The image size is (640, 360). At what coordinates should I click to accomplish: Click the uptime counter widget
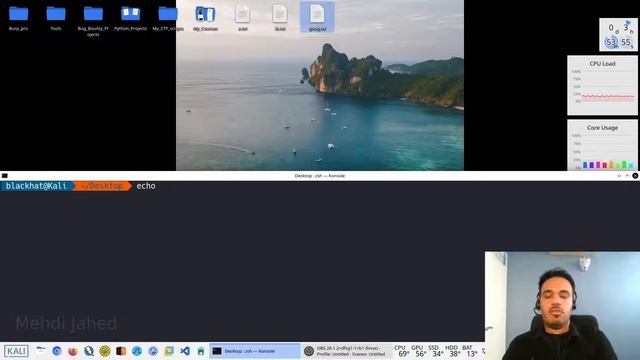618,35
